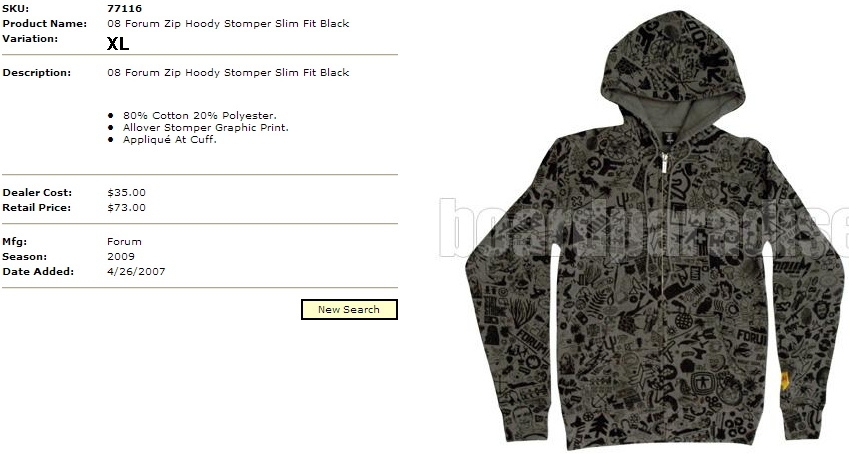Click the silver zipper pull on the hoodie
Image resolution: width=849 pixels, height=454 pixels.
point(664,163)
